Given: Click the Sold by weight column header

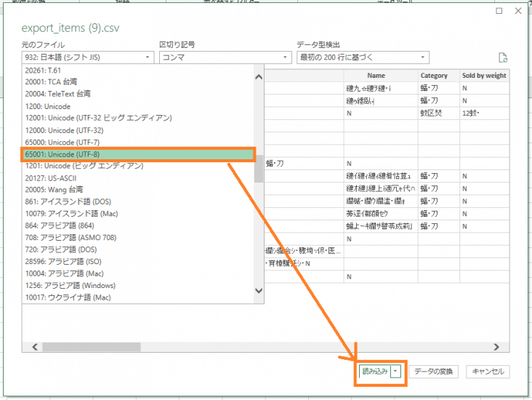Looking at the screenshot, I should 484,76.
